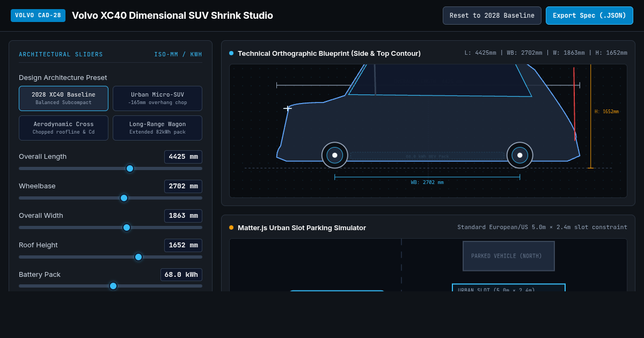Click the Parked Vehicle (North) box
Viewport: 644px width, 338px height.
[509, 256]
